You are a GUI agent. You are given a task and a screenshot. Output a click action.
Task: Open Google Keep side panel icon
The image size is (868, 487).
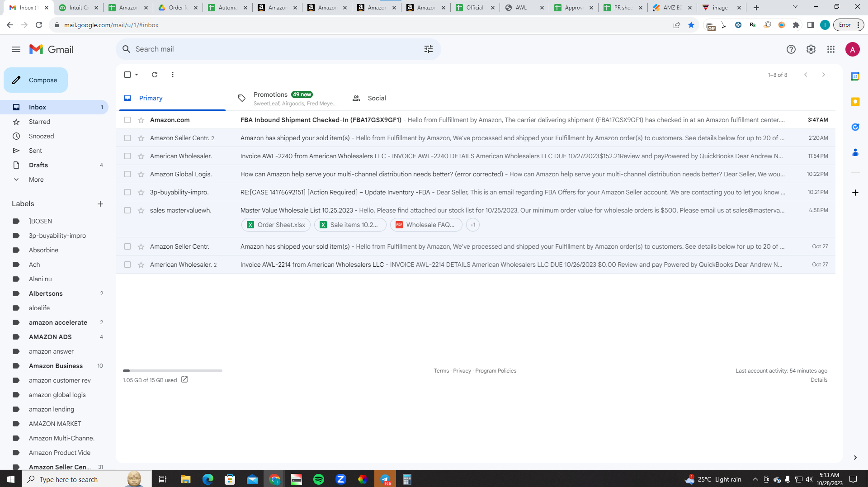coord(855,102)
